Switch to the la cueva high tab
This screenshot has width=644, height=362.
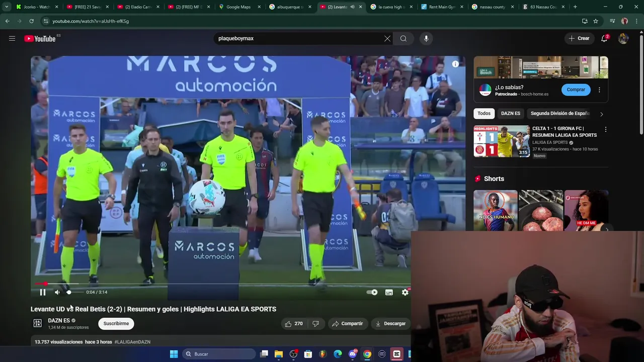point(391,7)
